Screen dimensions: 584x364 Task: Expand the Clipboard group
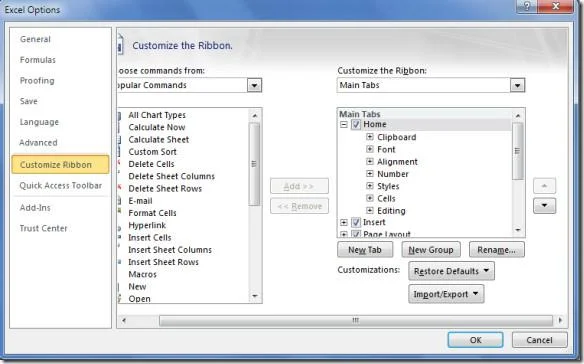pyautogui.click(x=369, y=137)
